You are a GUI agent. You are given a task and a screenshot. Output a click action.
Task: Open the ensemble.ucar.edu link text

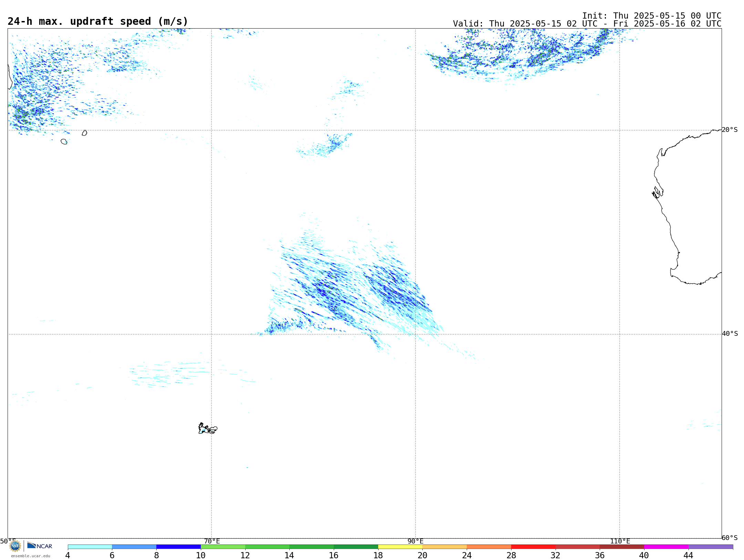pyautogui.click(x=31, y=556)
